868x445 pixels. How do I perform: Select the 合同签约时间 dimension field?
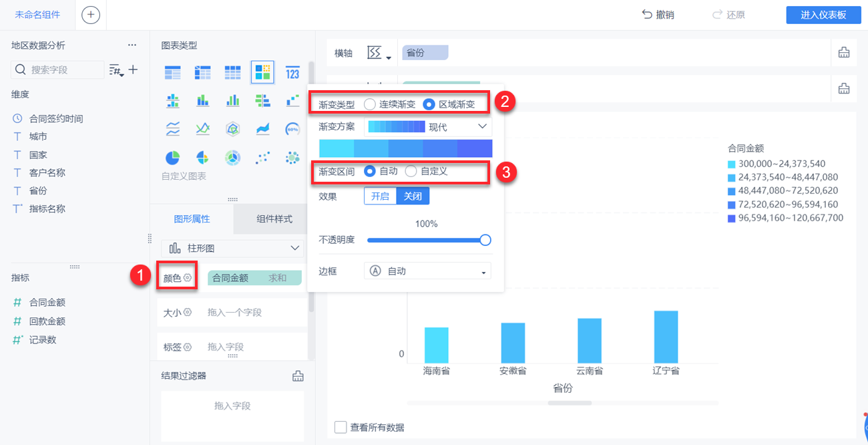[x=56, y=118]
